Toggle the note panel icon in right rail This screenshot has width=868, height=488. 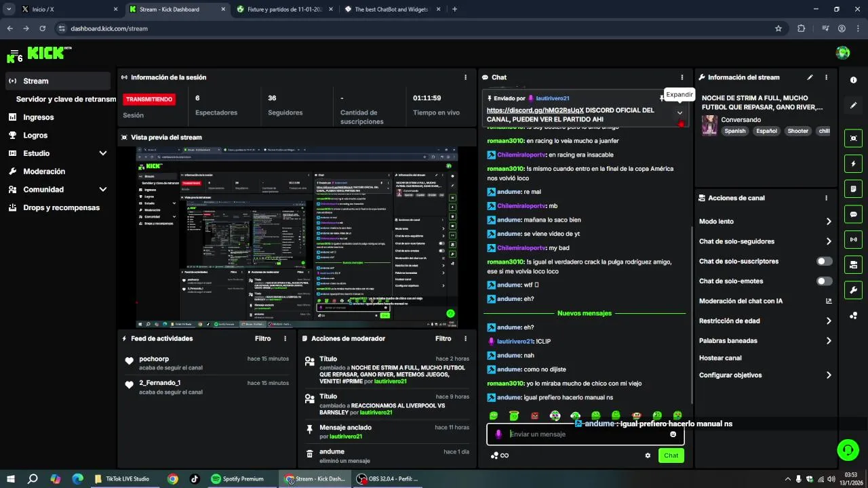853,188
